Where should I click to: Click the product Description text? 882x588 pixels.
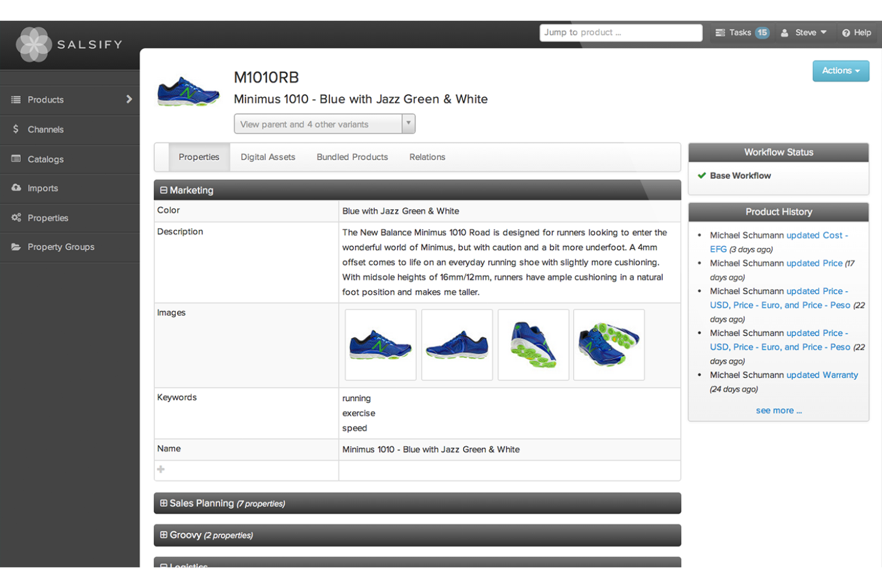505,262
